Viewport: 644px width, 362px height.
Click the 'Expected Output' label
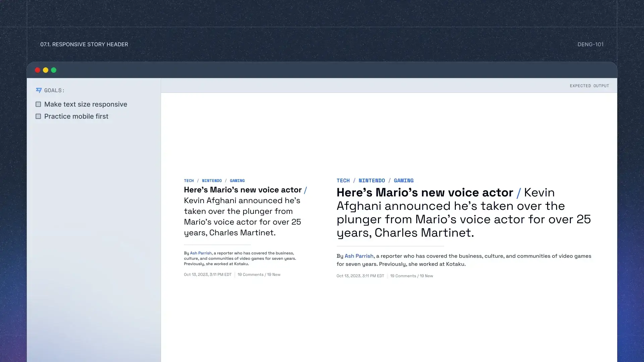click(589, 86)
